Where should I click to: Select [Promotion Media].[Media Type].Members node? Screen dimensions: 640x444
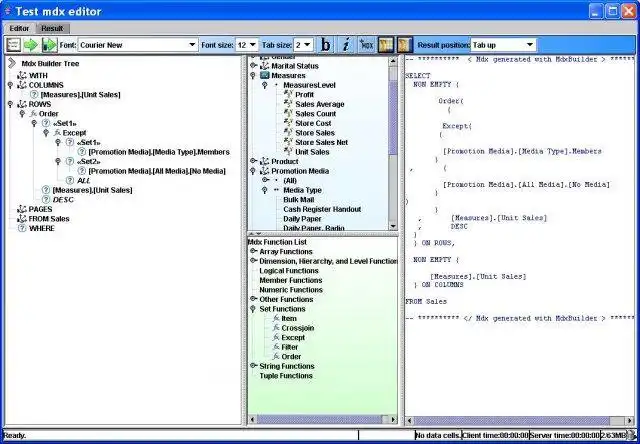(x=159, y=152)
